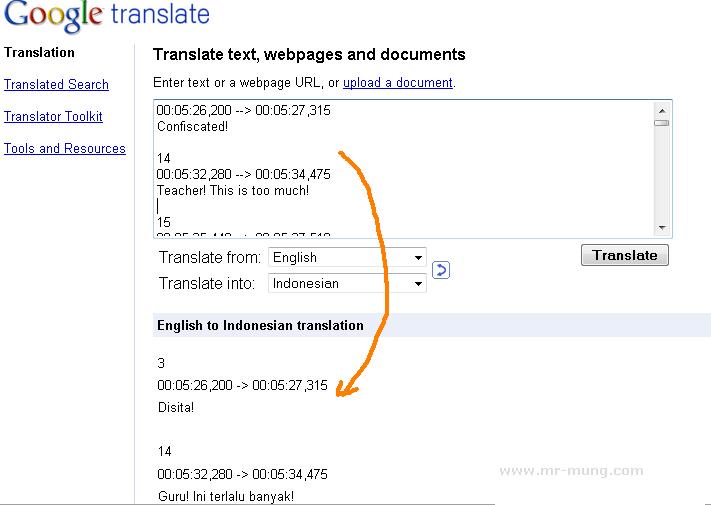Viewport: 711px width, 505px height.
Task: Click the Google translate logo
Action: (x=107, y=16)
